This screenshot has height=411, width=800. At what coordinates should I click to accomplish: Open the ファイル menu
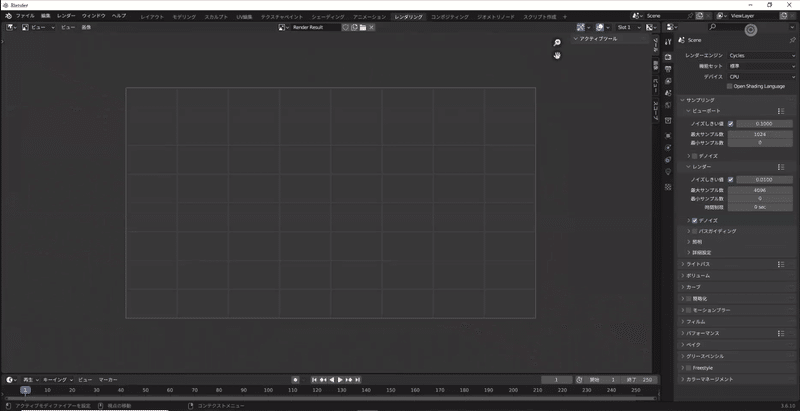pos(25,16)
